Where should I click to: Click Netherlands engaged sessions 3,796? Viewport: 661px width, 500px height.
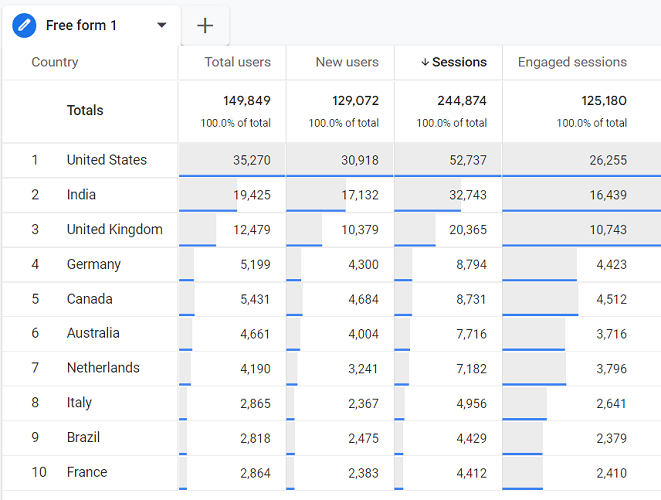pyautogui.click(x=612, y=368)
